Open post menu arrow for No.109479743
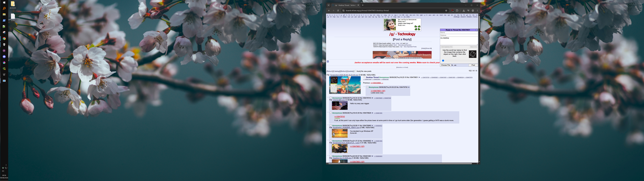 point(372,98)
